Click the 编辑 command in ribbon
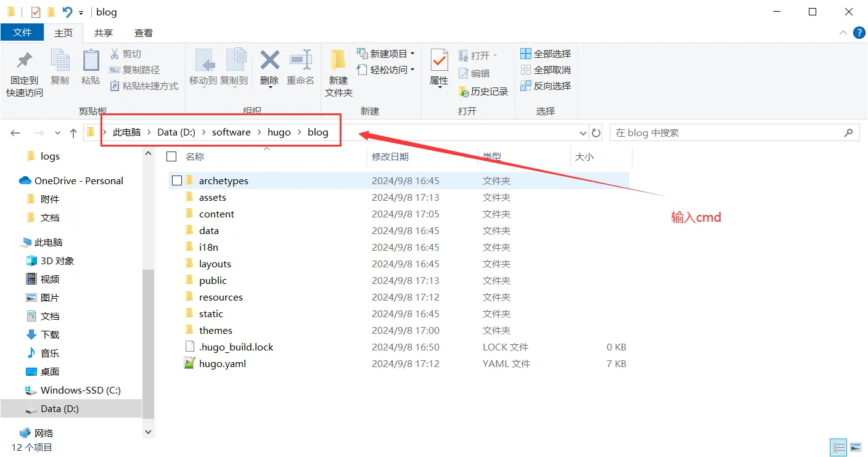Image resolution: width=868 pixels, height=457 pixels. pos(474,73)
